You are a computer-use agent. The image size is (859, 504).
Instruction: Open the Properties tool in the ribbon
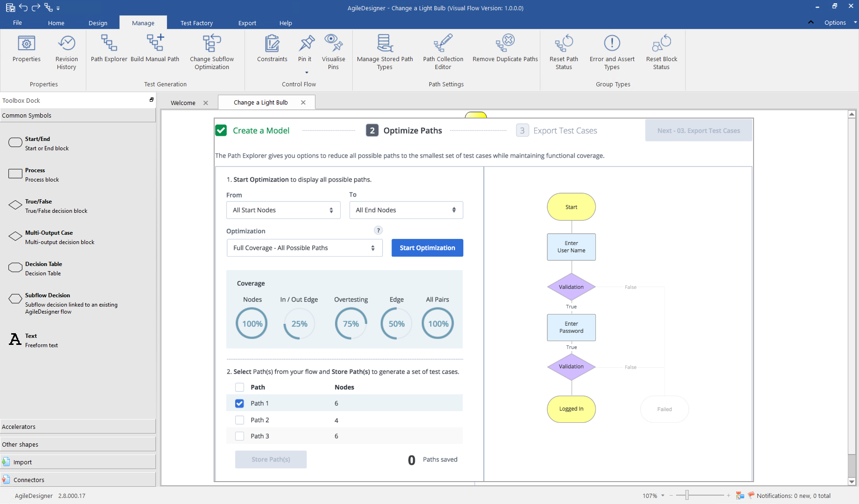(x=27, y=49)
